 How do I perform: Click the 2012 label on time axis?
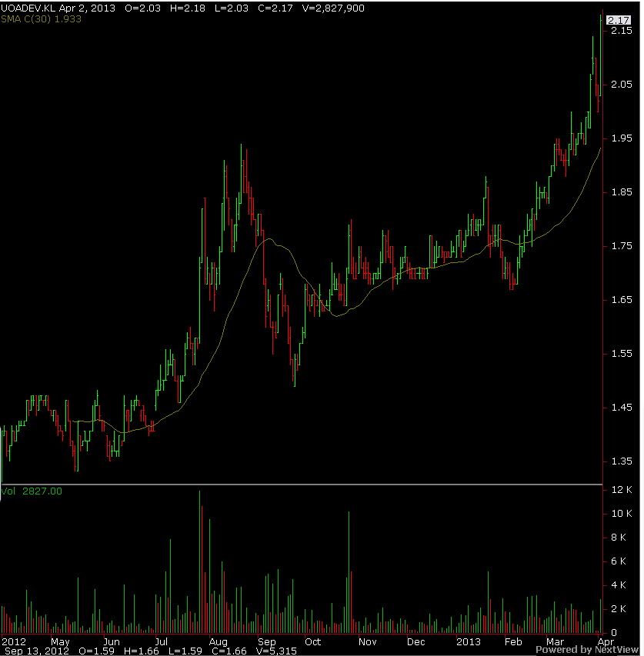point(14,641)
